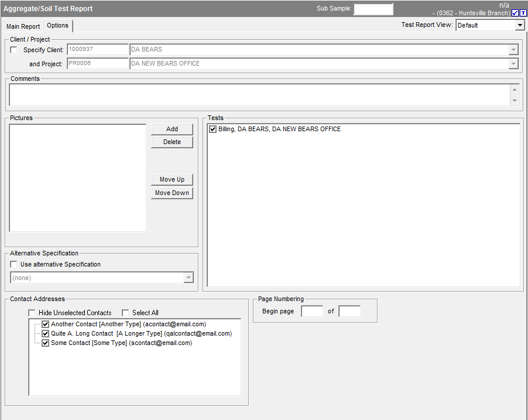Click the blue checkmark icon in header
The height and width of the screenshot is (420, 528).
[515, 13]
